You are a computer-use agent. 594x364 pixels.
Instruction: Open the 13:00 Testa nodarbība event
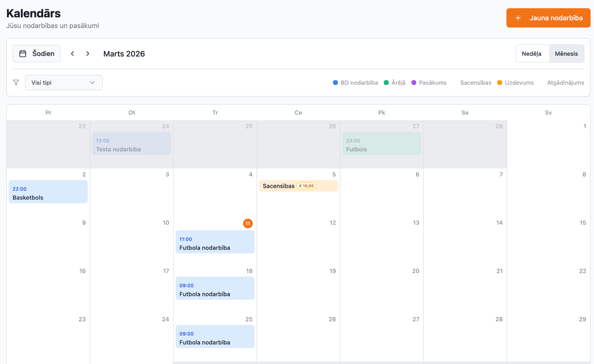coord(132,143)
